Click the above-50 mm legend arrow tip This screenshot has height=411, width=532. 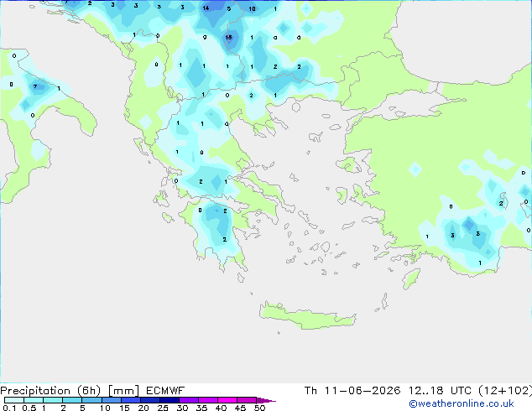(x=266, y=400)
